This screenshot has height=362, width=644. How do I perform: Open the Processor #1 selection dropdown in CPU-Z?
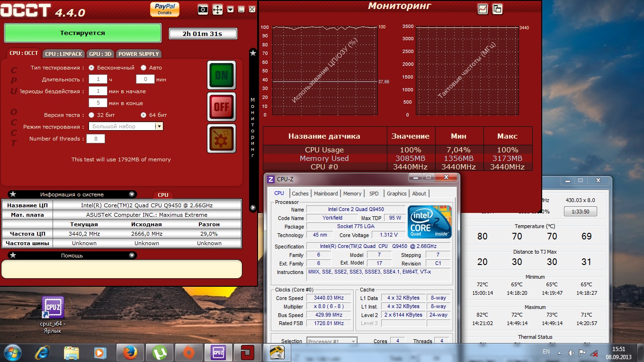(332, 341)
